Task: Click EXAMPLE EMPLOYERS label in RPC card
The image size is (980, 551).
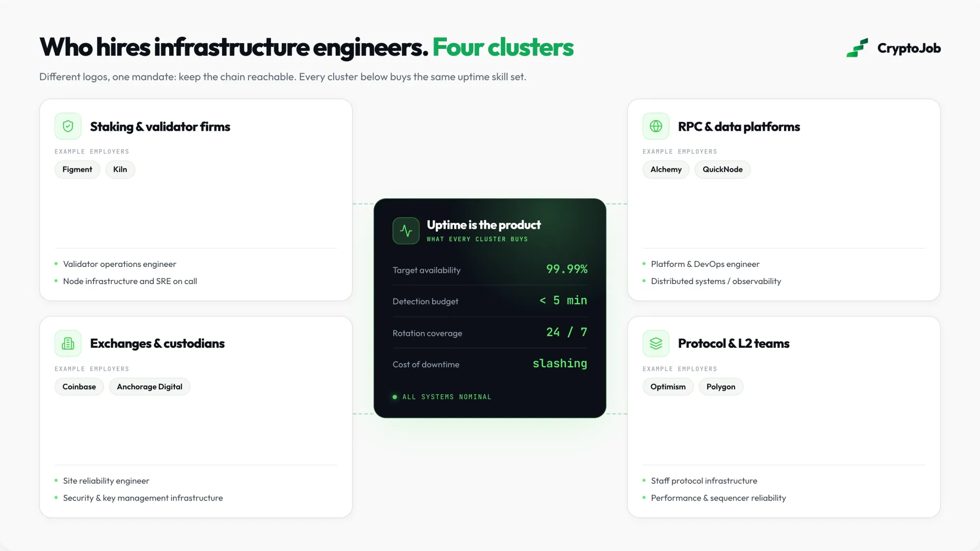Action: pyautogui.click(x=680, y=151)
